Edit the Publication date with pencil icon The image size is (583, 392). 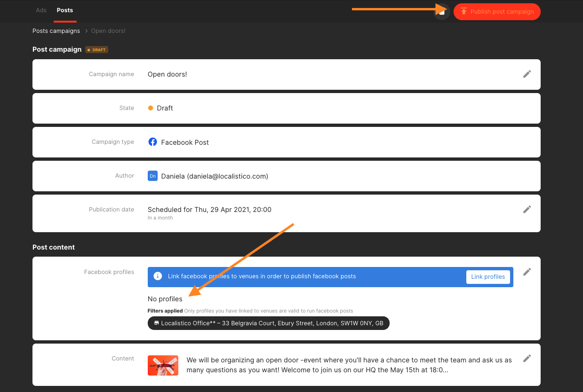pos(527,210)
